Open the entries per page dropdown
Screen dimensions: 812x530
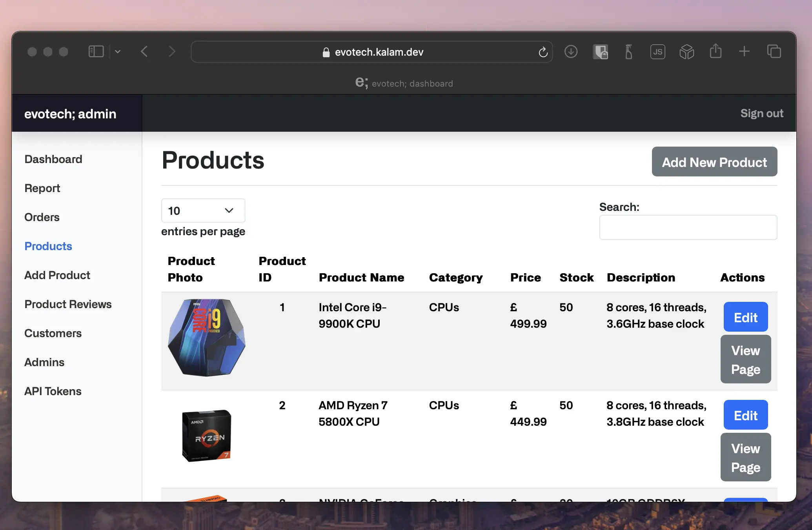pos(203,211)
